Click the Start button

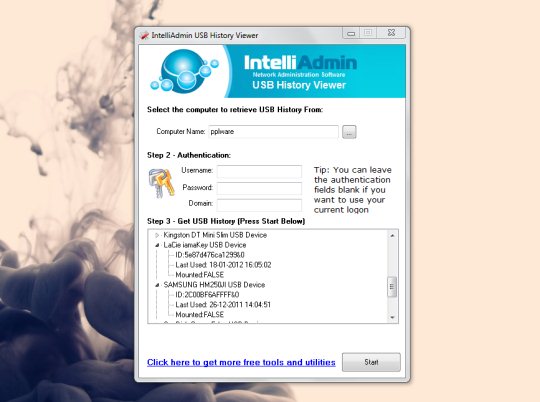click(x=371, y=362)
